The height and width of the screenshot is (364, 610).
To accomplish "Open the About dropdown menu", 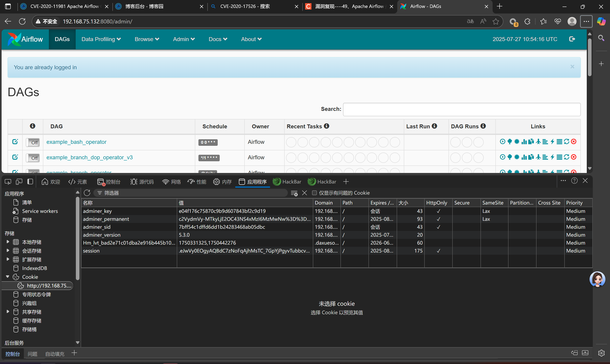I will pyautogui.click(x=251, y=39).
